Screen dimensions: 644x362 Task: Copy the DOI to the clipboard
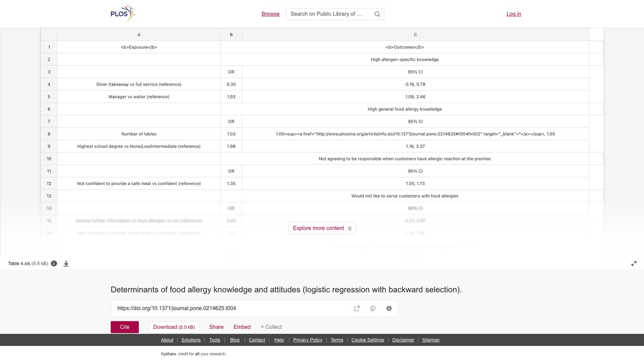[373, 308]
